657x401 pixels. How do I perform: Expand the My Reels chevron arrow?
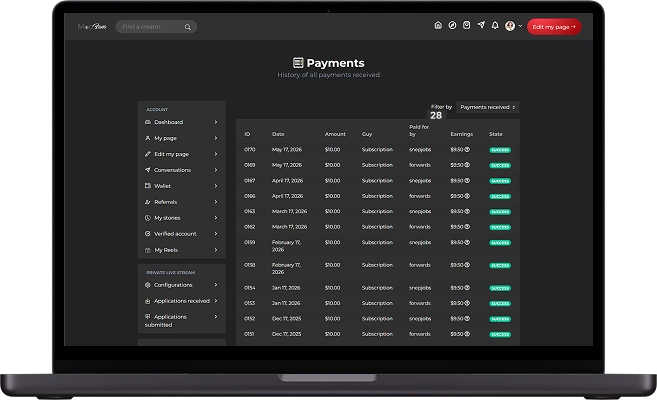(x=216, y=250)
